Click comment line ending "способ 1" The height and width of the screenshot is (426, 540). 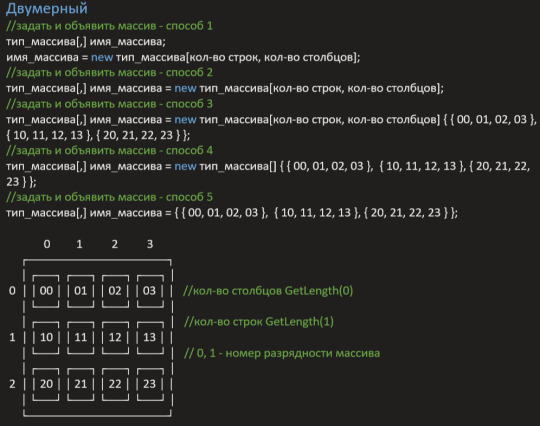[110, 26]
